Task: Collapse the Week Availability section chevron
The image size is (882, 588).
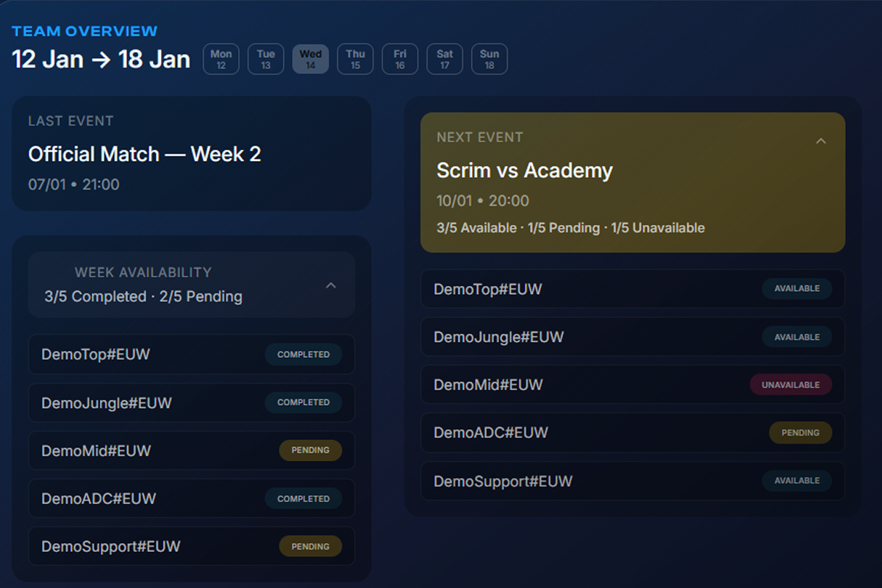Action: tap(331, 285)
